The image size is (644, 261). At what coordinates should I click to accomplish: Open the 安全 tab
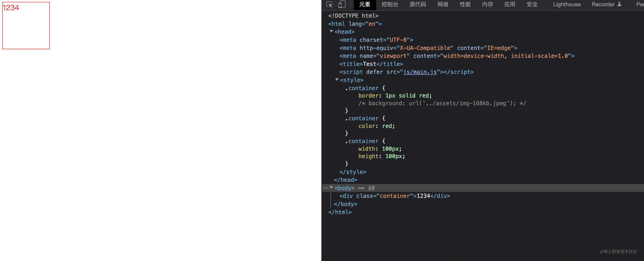coord(532,4)
